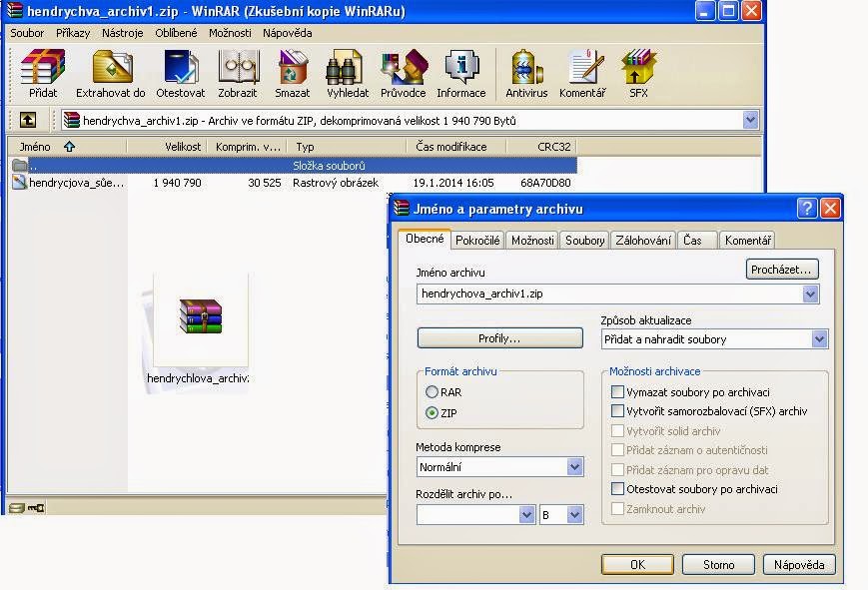Enable Vymazat soubory po archivaci

tap(617, 392)
